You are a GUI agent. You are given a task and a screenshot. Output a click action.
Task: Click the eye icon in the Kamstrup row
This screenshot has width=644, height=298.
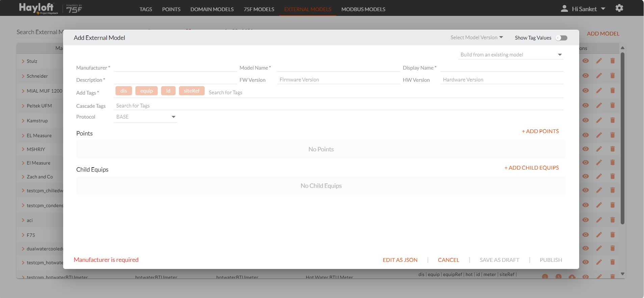pyautogui.click(x=586, y=120)
